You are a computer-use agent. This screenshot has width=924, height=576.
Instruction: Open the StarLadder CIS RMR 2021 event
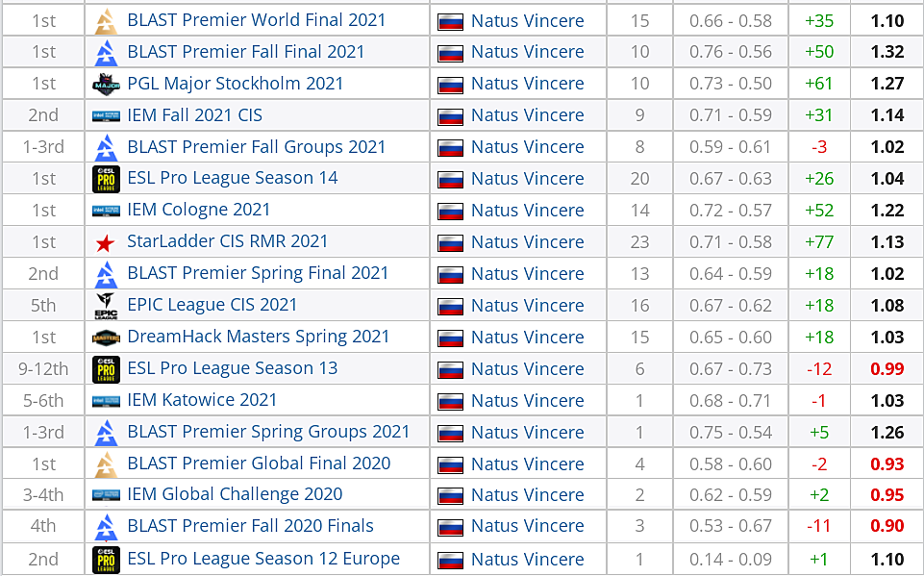[227, 241]
